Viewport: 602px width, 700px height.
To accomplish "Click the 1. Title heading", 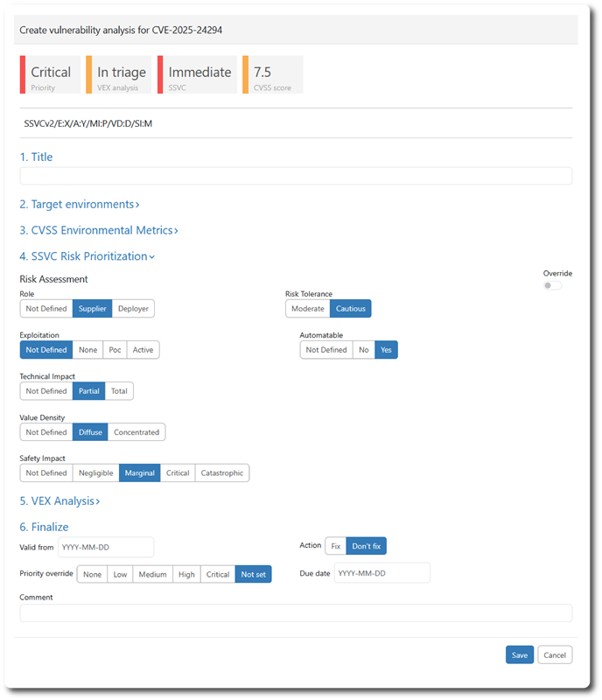I will tap(36, 157).
